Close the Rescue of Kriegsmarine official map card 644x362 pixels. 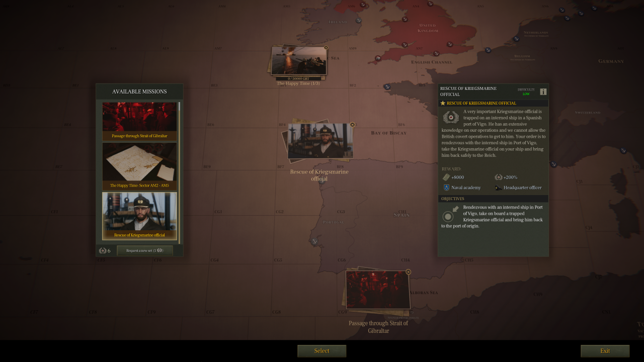352,125
